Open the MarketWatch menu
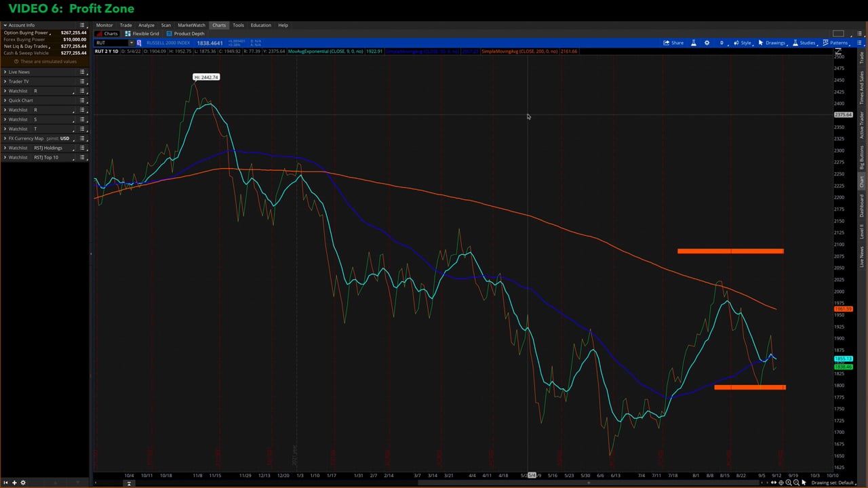 pos(191,25)
